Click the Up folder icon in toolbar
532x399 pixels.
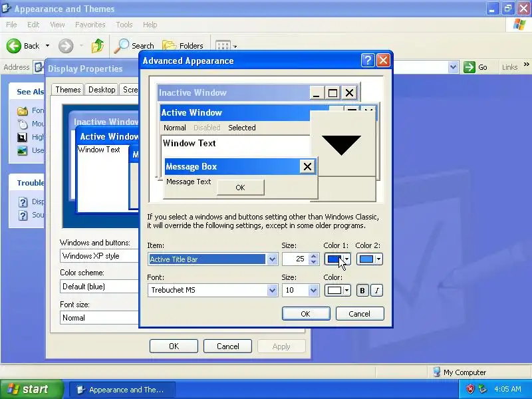tap(97, 46)
